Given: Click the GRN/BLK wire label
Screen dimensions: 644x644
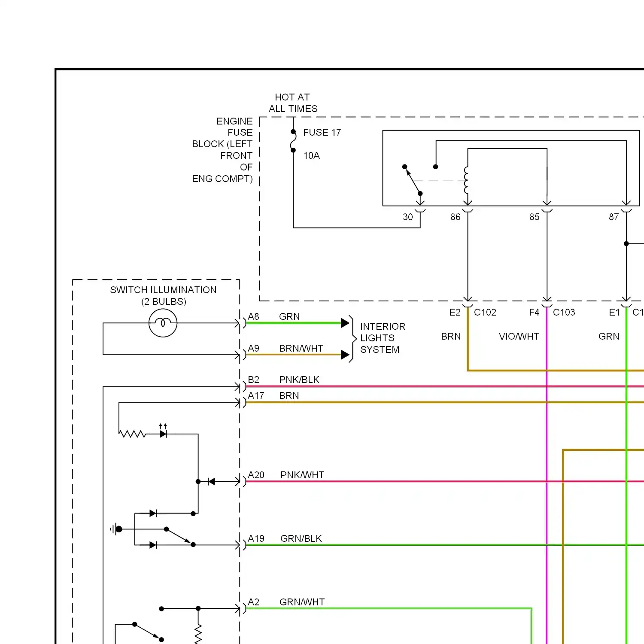Looking at the screenshot, I should click(x=301, y=538).
